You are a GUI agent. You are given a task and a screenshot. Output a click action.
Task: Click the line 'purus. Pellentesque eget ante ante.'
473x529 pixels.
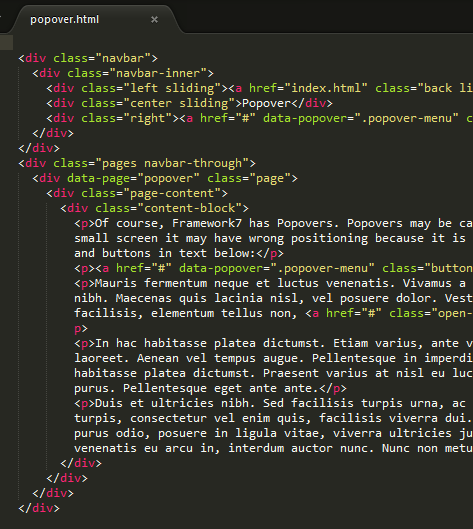[210, 388]
